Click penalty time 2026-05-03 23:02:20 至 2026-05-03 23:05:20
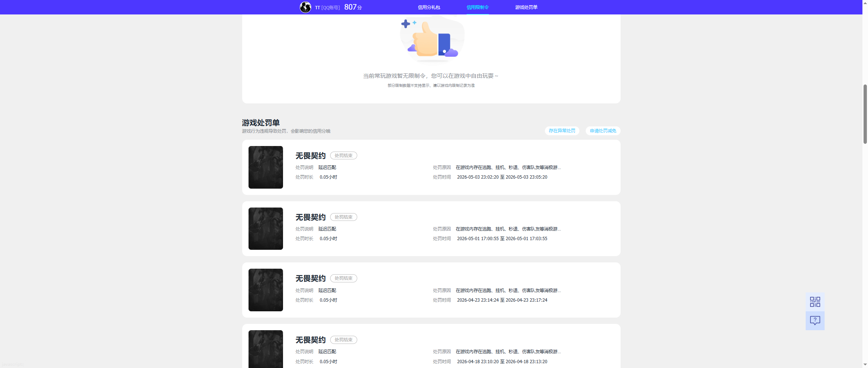 502,177
